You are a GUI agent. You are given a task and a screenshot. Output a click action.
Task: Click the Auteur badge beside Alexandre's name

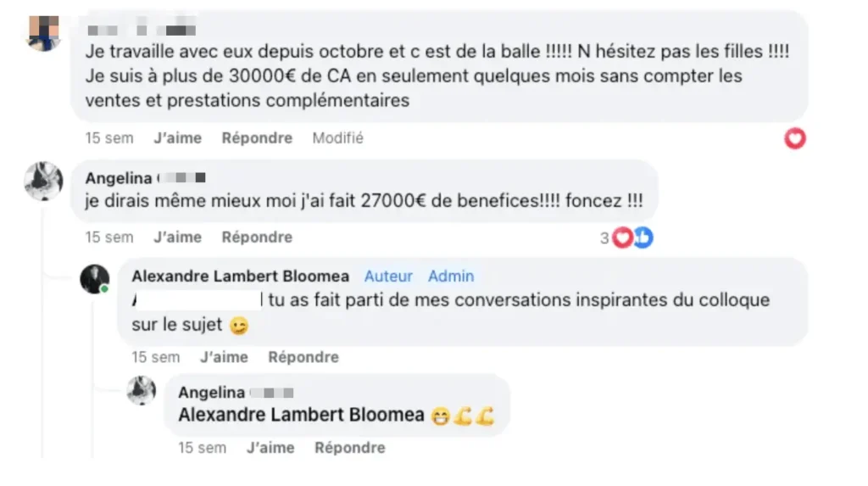click(388, 277)
